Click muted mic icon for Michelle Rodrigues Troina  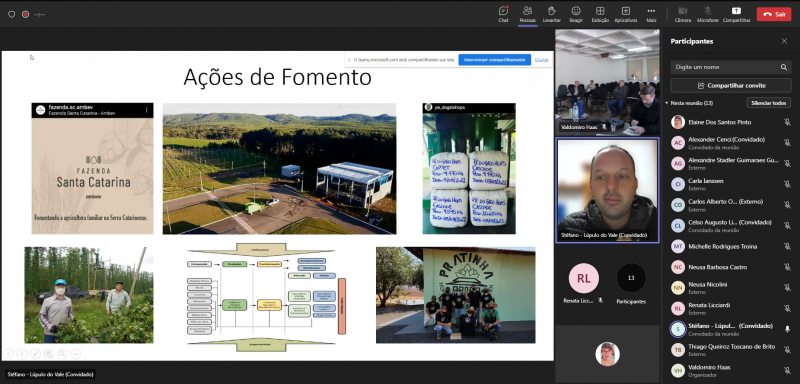(x=787, y=246)
